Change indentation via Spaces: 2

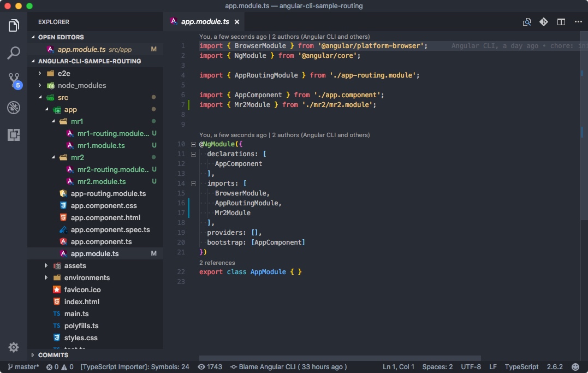[x=437, y=366]
